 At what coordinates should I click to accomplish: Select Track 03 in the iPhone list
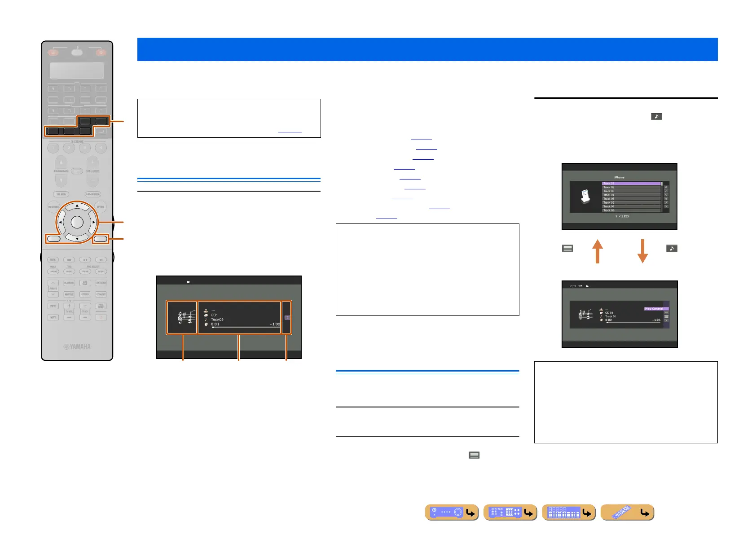[631, 191]
